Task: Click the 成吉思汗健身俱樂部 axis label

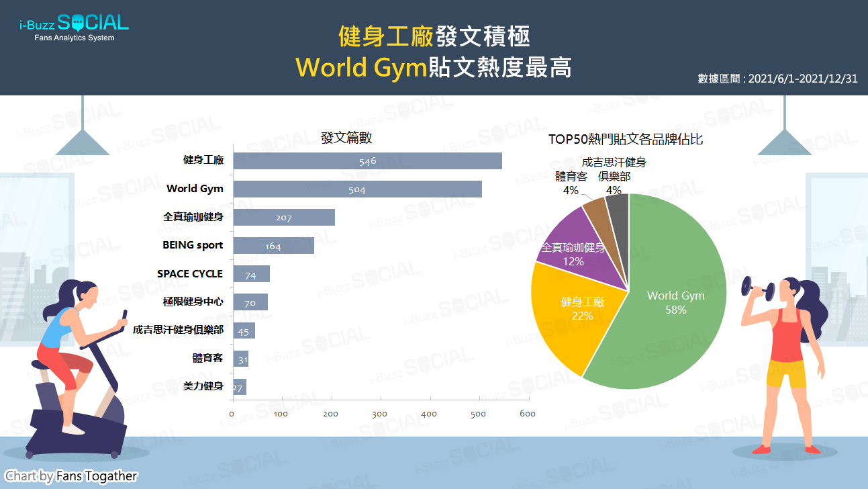Action: pyautogui.click(x=178, y=330)
